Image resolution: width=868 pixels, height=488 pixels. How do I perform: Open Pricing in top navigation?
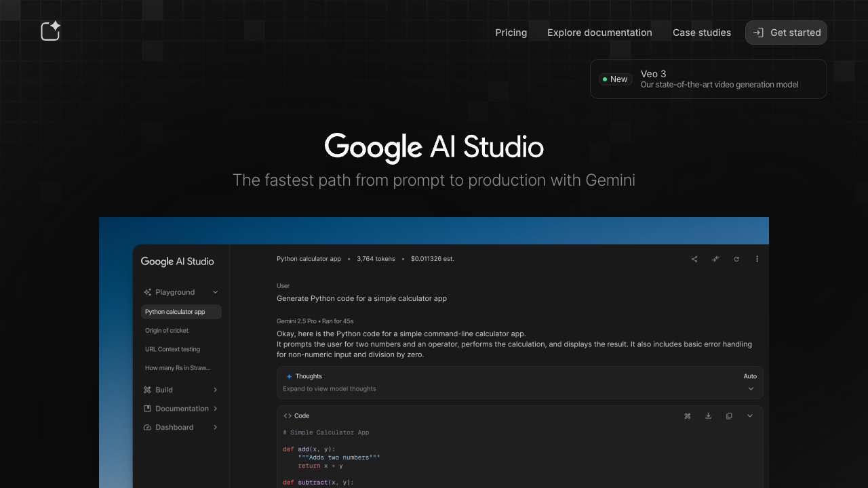point(511,33)
